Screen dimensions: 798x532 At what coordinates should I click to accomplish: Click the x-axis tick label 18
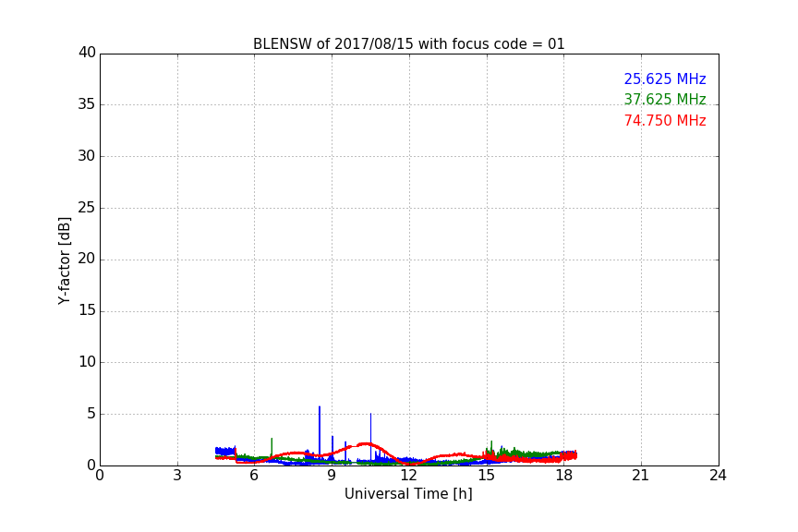[564, 476]
